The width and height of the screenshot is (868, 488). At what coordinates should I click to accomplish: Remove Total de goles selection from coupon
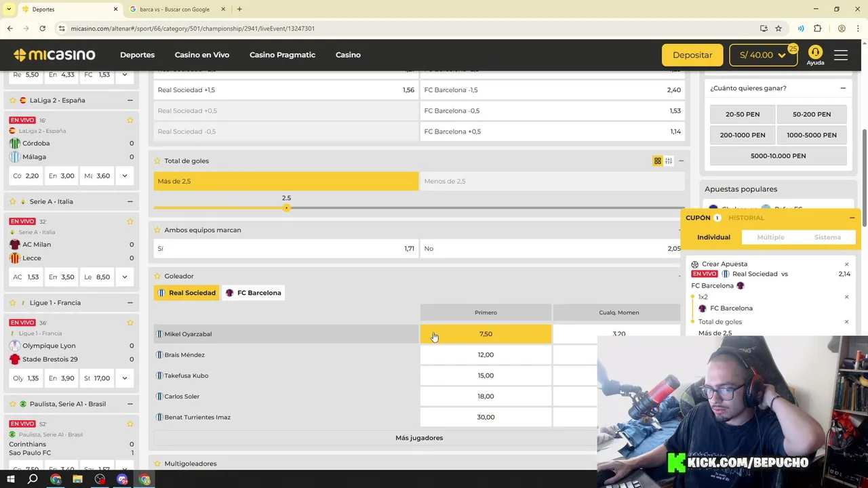(x=846, y=322)
